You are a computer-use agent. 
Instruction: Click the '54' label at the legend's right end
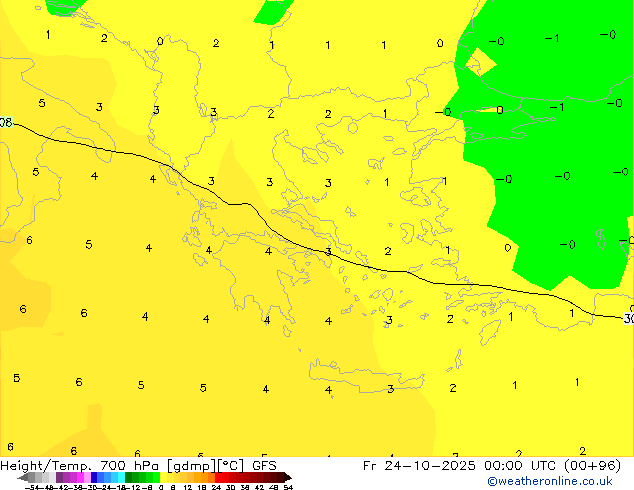click(288, 487)
